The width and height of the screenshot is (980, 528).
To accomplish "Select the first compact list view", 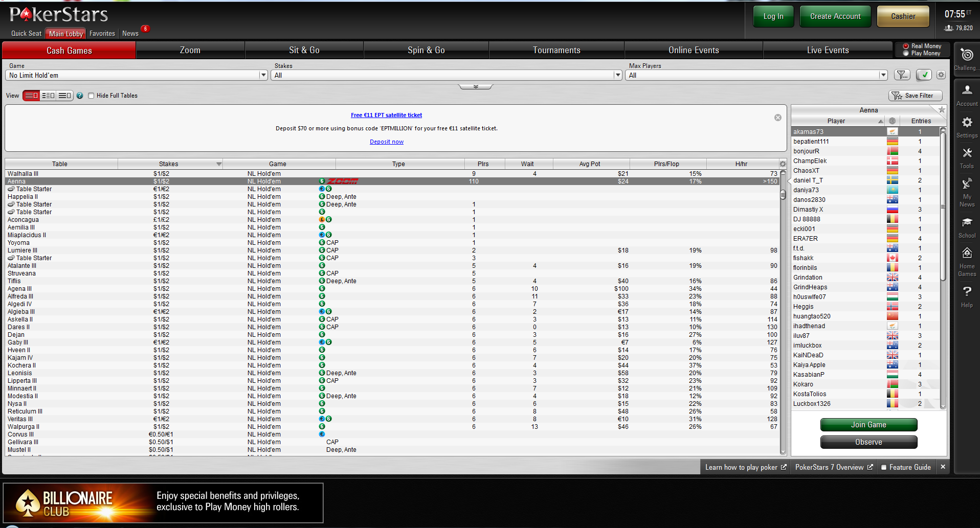I will click(x=31, y=96).
